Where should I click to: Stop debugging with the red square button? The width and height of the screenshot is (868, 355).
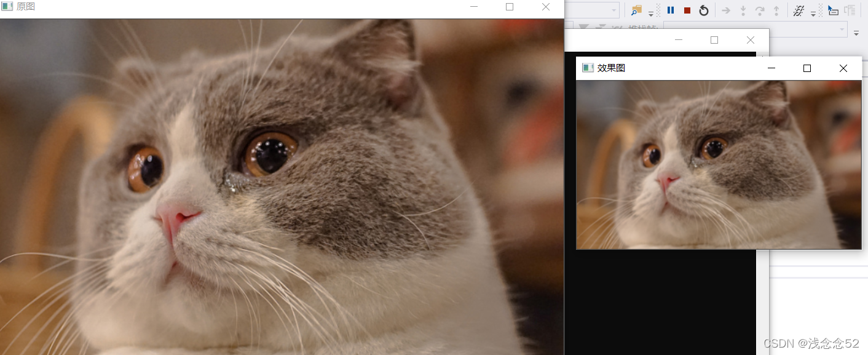687,10
